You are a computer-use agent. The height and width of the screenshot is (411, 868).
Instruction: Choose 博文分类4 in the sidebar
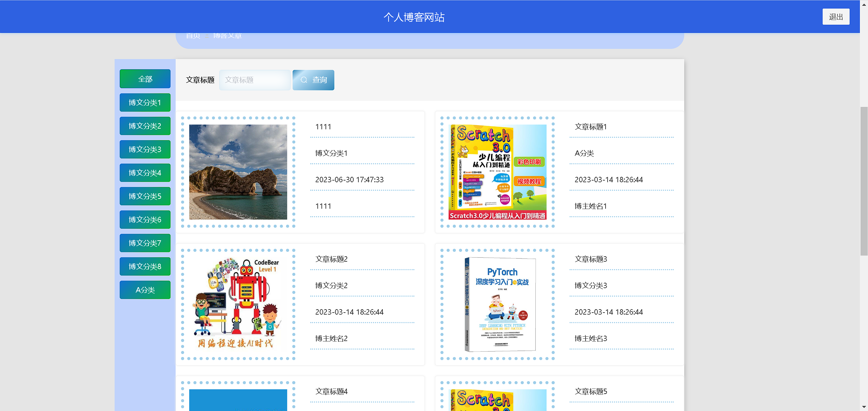(x=145, y=173)
